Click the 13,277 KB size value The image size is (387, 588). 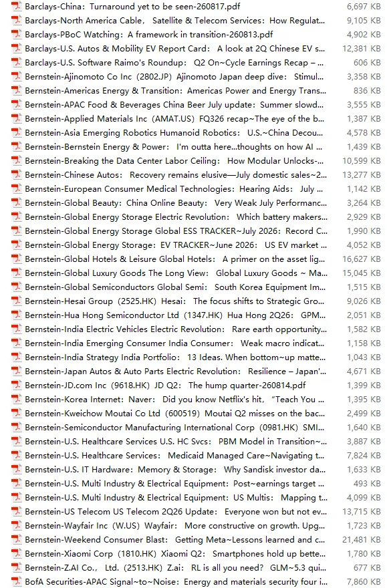pos(362,175)
